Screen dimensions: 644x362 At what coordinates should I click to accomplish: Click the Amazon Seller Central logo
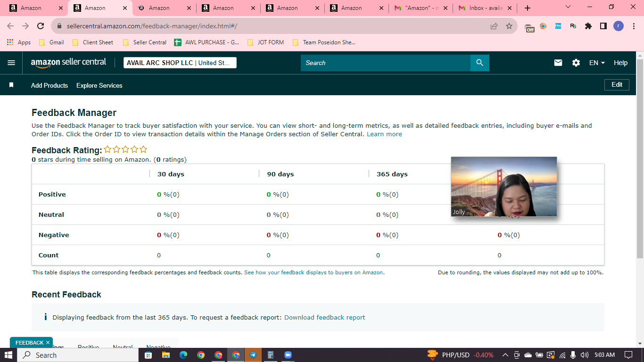tap(68, 63)
